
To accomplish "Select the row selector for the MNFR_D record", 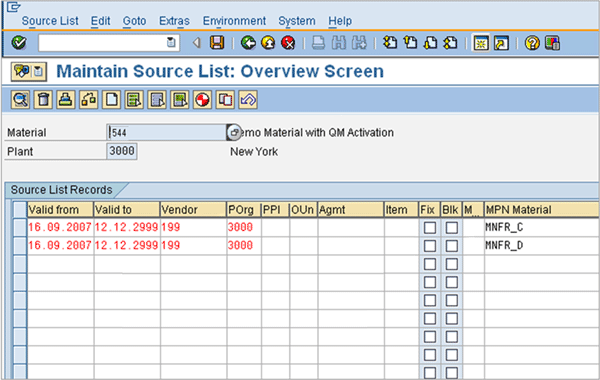I will [20, 245].
